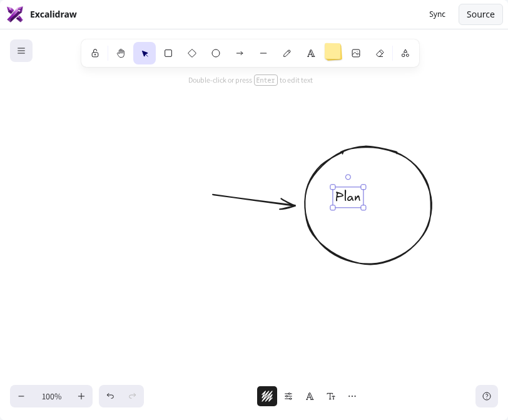Click the Excalidraw title text
Viewport: 508px width, 420px height.
[x=53, y=14]
